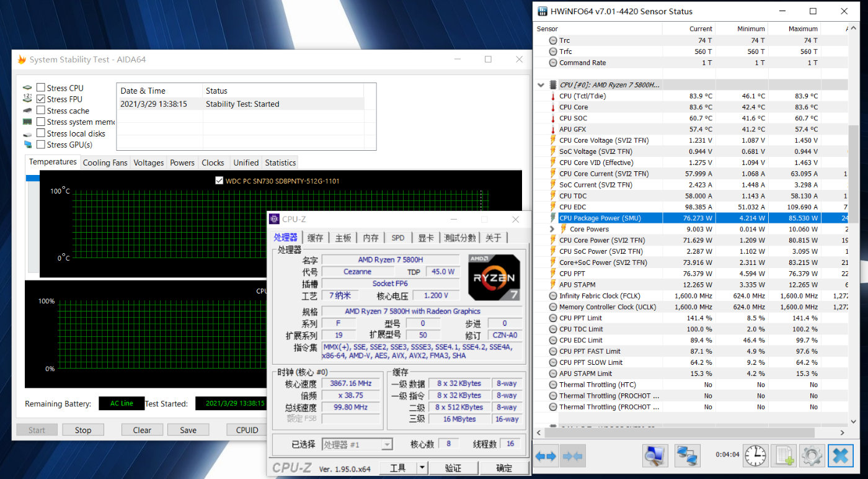Click the networked computers icon in HWiNFO
The width and height of the screenshot is (868, 479).
click(x=688, y=456)
